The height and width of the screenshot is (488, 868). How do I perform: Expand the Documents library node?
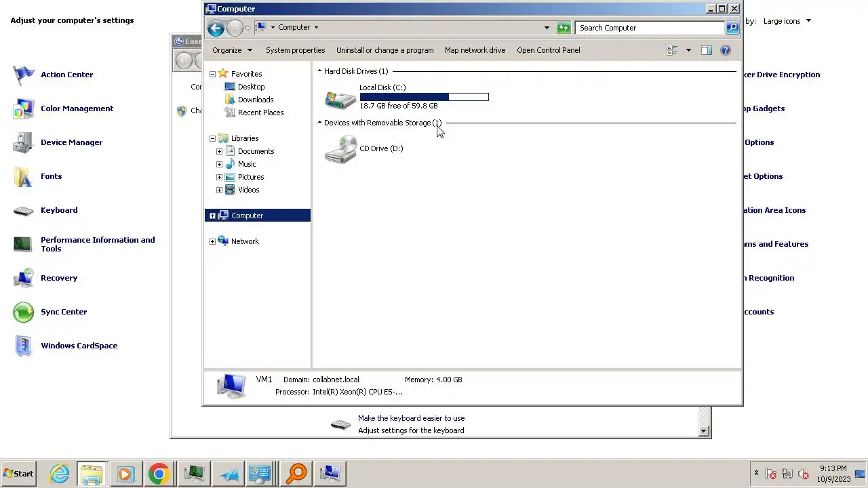219,151
